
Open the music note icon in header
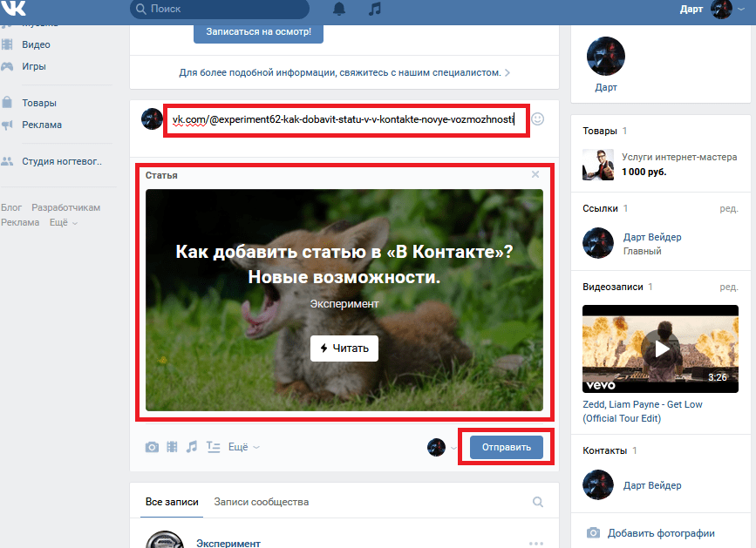(x=375, y=9)
